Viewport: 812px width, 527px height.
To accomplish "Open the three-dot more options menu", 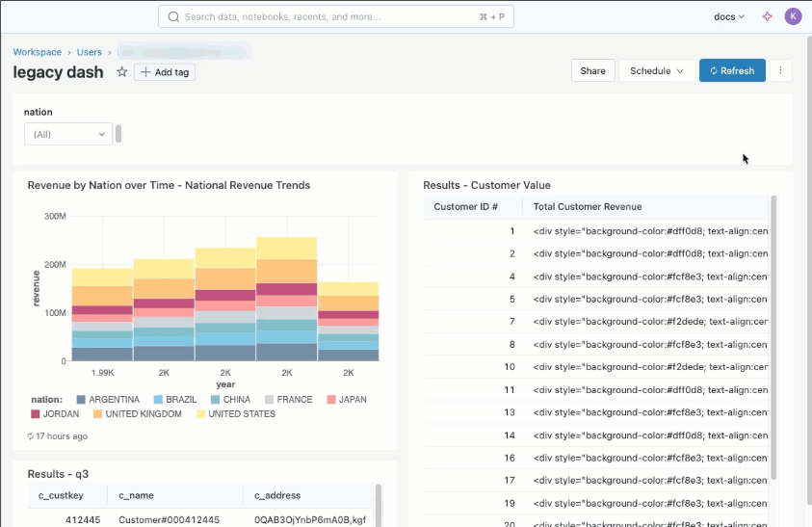I will tap(780, 70).
